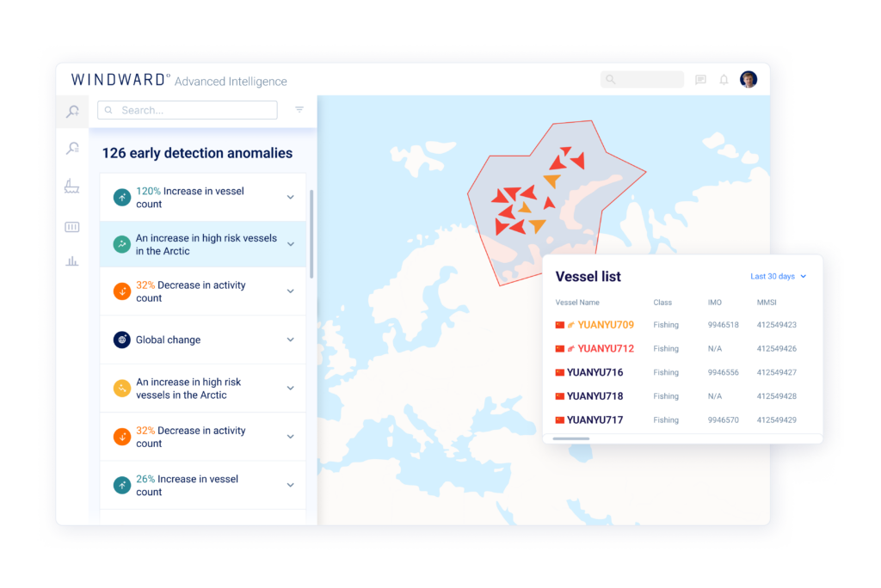Expand the 32% Decrease in activity count item
881x588 pixels.
[x=290, y=291]
